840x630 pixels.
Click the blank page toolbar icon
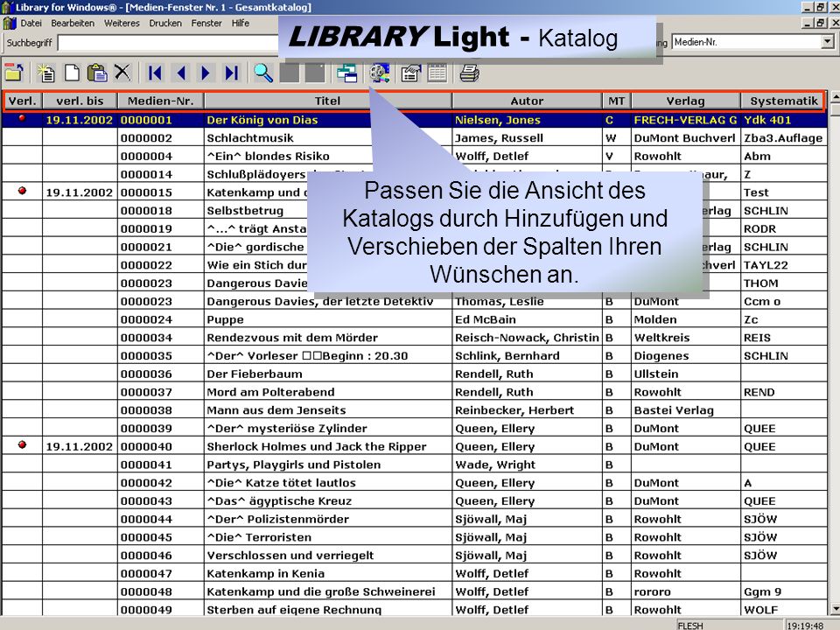pyautogui.click(x=72, y=73)
